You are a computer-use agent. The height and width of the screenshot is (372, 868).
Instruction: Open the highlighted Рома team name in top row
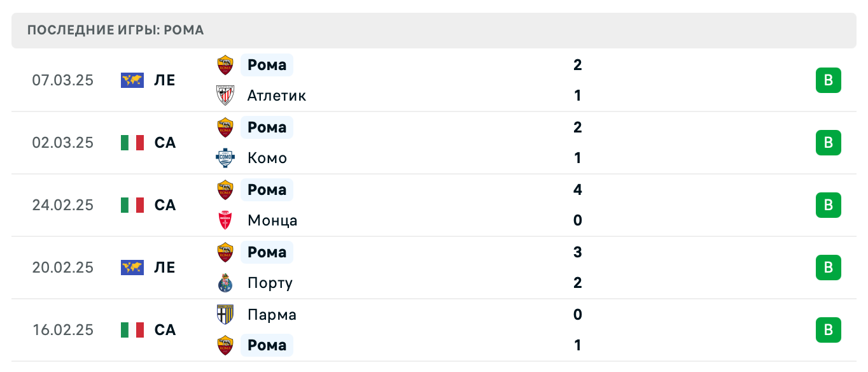(267, 65)
